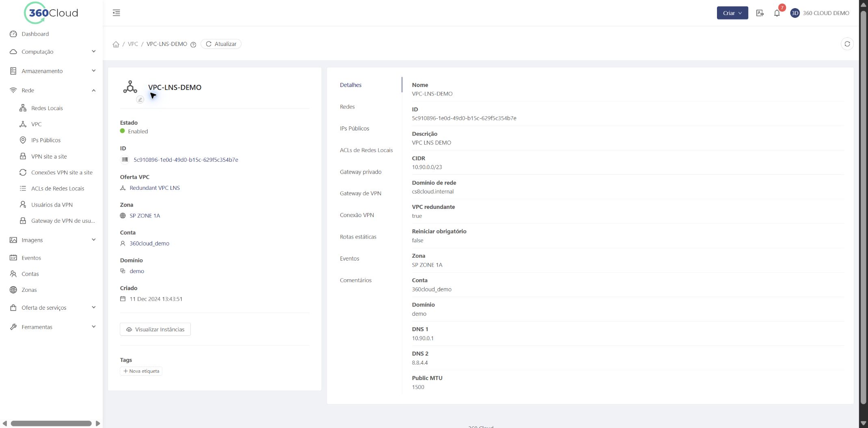Open the Criar dropdown
The image size is (868, 428).
732,13
